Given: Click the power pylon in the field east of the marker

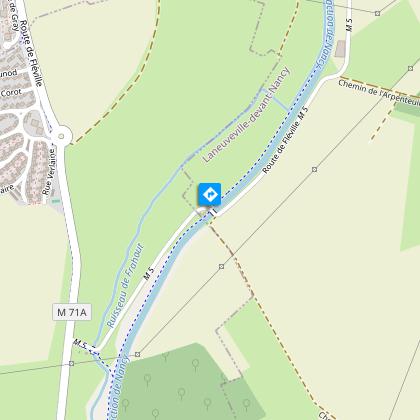Looking at the screenshot, I should [314, 170].
